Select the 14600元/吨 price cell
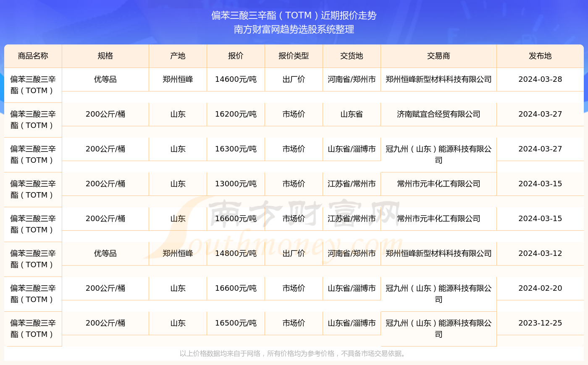588x365 pixels. [x=236, y=79]
